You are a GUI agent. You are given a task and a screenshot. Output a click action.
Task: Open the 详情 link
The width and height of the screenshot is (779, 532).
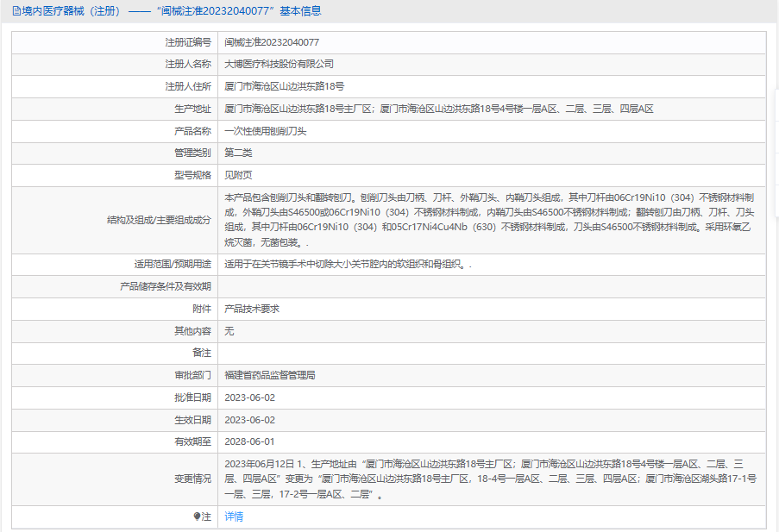pos(234,516)
